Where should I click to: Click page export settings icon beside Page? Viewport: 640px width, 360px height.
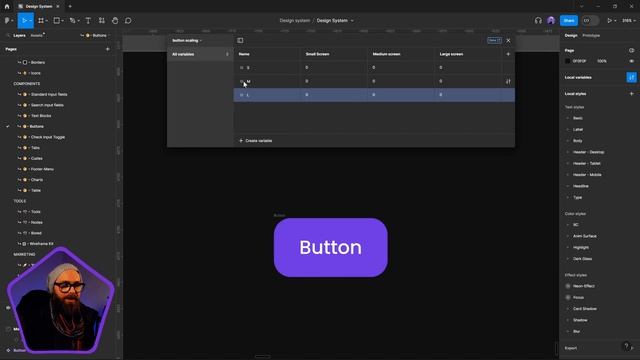(x=631, y=50)
